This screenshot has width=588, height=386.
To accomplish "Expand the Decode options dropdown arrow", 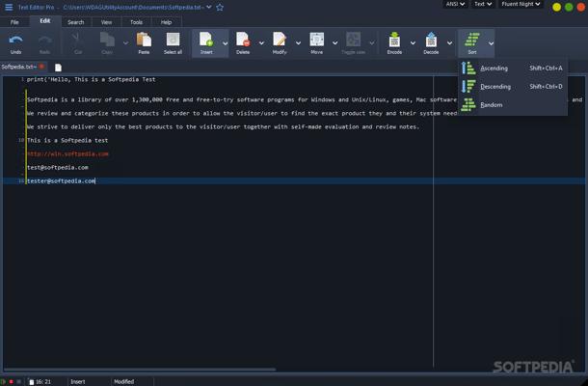I will 449,43.
